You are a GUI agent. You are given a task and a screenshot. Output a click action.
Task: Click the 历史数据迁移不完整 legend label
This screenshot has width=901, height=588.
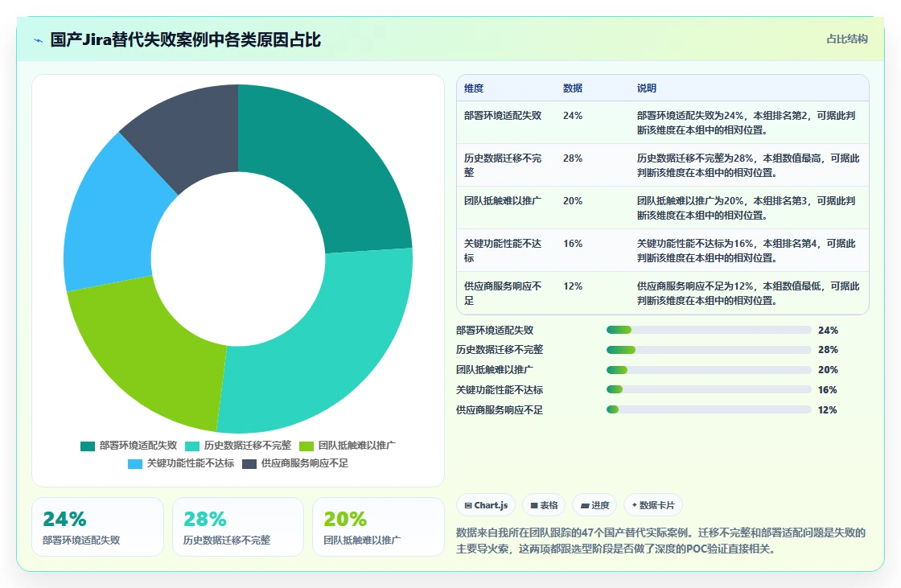pos(248,446)
